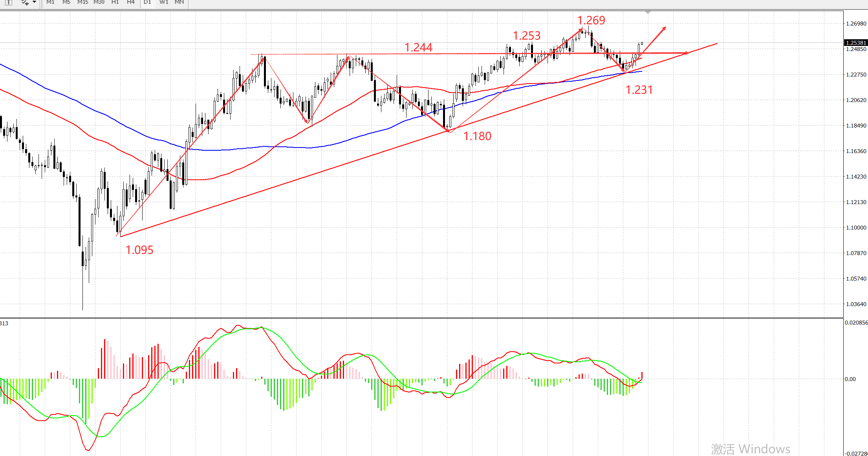Image resolution: width=868 pixels, height=456 pixels.
Task: Choose the W1 weekly timeframe
Action: point(164,2)
